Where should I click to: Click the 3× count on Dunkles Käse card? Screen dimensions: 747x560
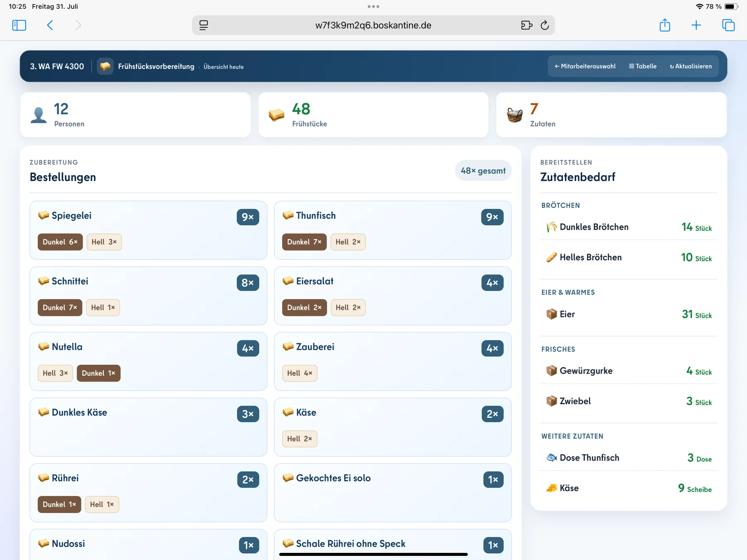(x=248, y=414)
